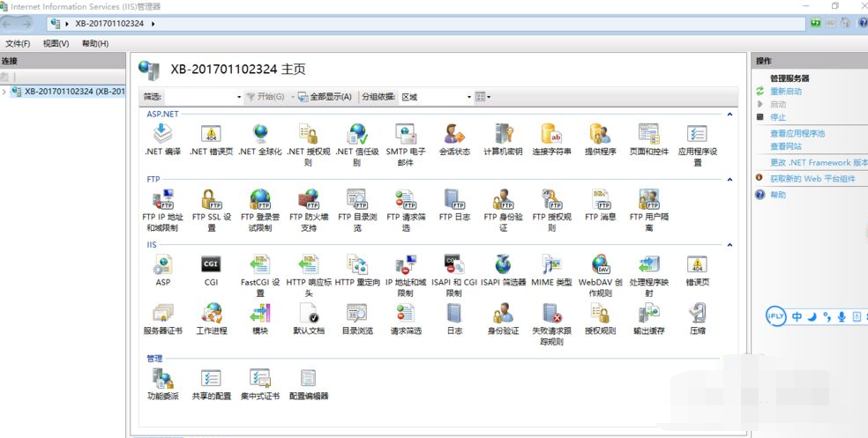Screen dimensions: 868x438
Task: Open 计算机密钥 feature
Action: pos(503,139)
